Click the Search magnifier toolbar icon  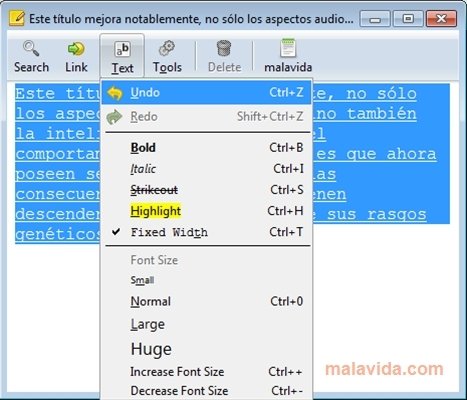click(x=31, y=49)
